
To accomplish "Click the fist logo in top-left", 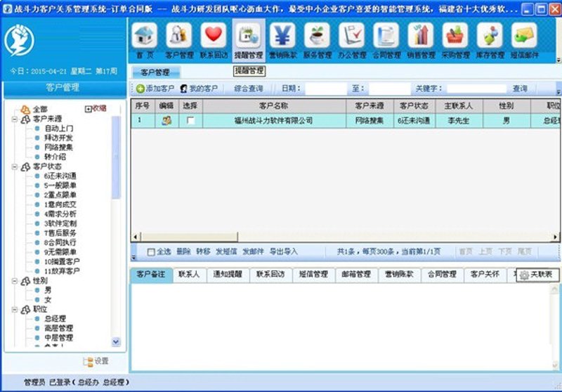I will pos(20,40).
